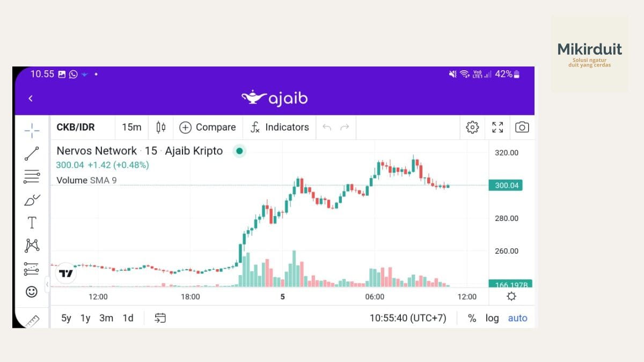Image resolution: width=644 pixels, height=362 pixels.
Task: Enter fullscreen chart mode
Action: tap(497, 127)
